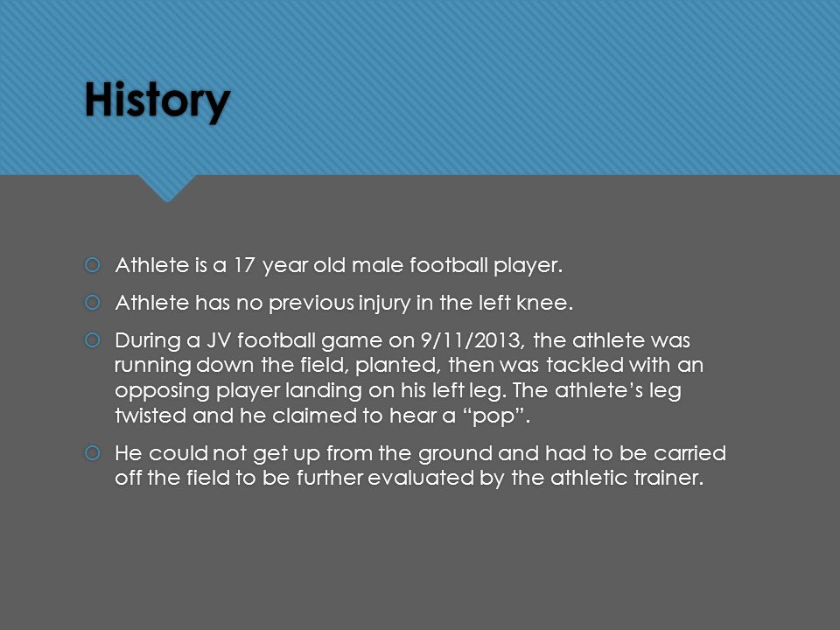Click the bullet circle before '17 year old'
Image resolution: width=840 pixels, height=630 pixels.
coord(93,265)
